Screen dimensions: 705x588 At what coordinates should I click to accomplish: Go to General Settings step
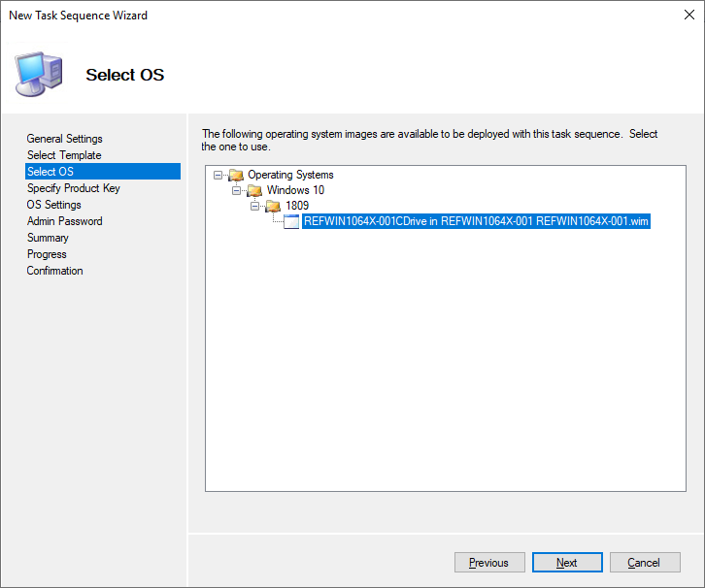coord(65,139)
